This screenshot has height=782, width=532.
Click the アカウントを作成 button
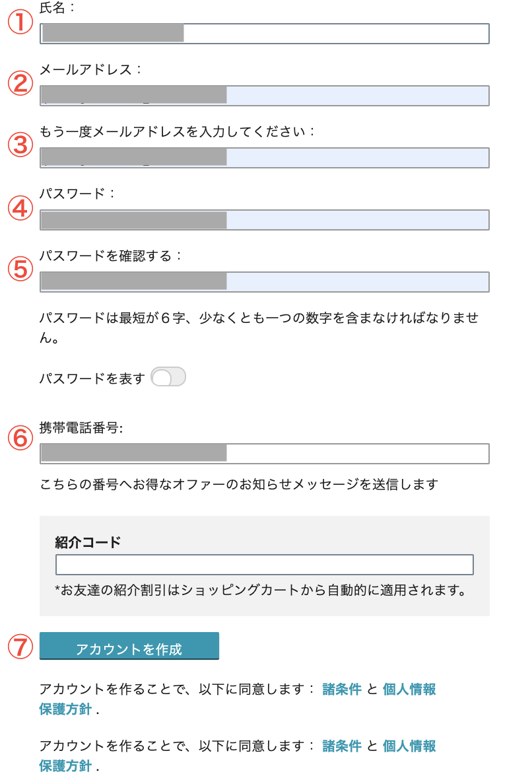click(x=129, y=646)
